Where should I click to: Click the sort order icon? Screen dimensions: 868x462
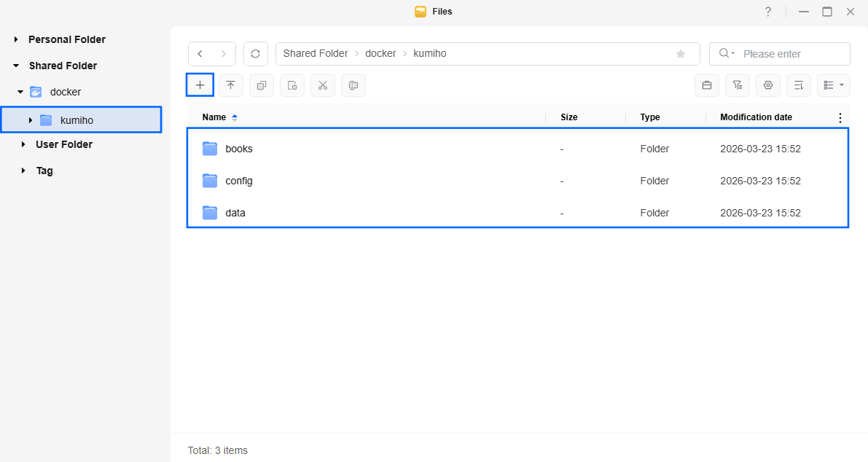(x=798, y=85)
